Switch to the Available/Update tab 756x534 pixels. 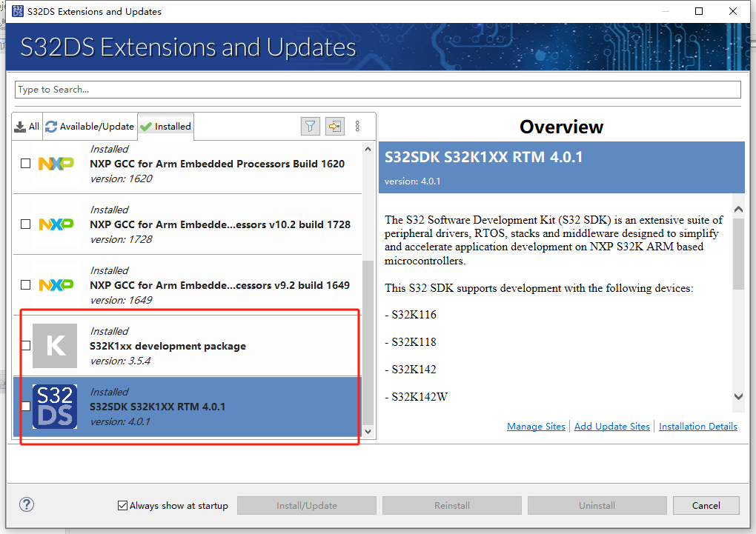click(90, 127)
